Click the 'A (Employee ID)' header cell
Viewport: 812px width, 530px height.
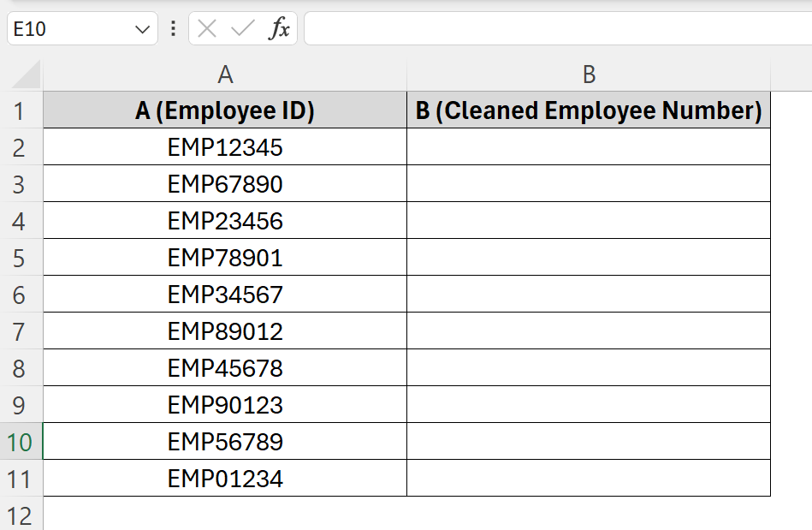coord(225,110)
